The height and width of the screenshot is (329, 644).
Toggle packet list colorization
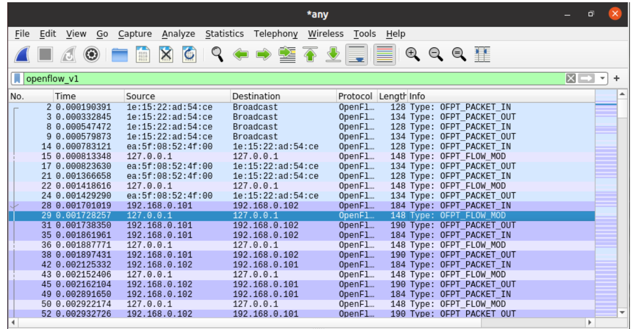(384, 55)
